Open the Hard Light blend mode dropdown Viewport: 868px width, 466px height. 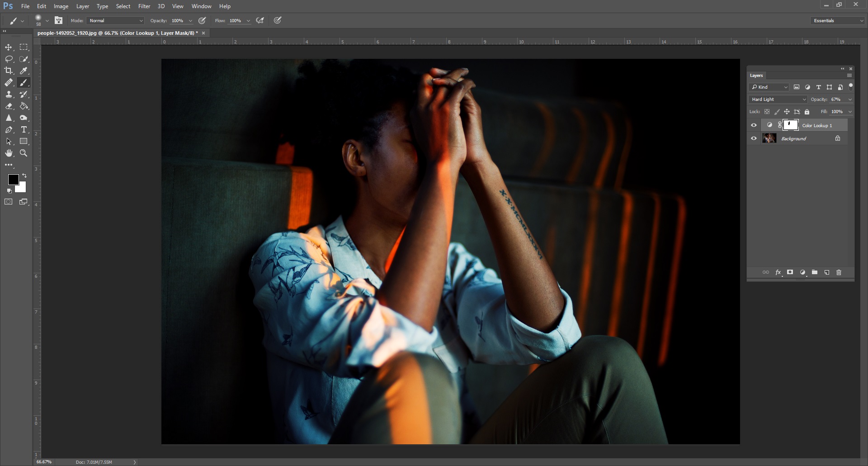pyautogui.click(x=778, y=100)
